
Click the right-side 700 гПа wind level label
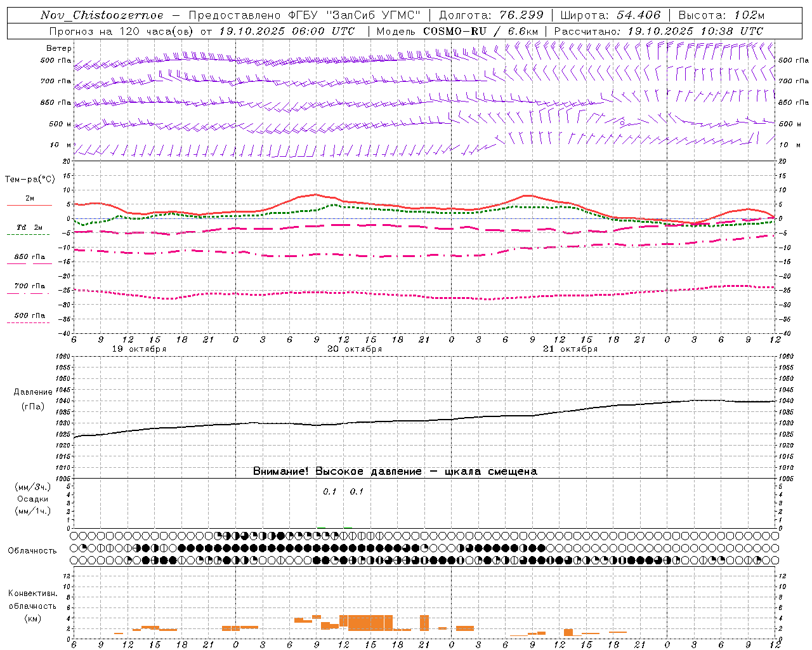(794, 81)
